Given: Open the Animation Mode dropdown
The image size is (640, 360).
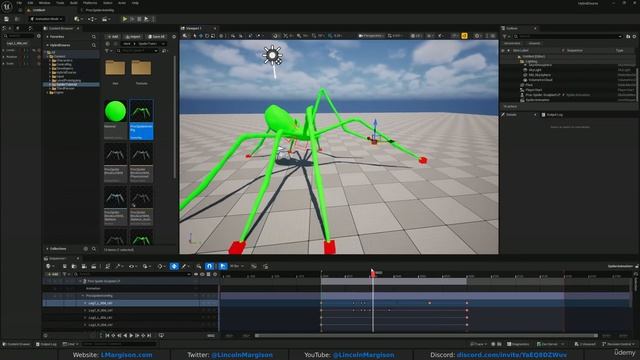Looking at the screenshot, I should pos(46,19).
